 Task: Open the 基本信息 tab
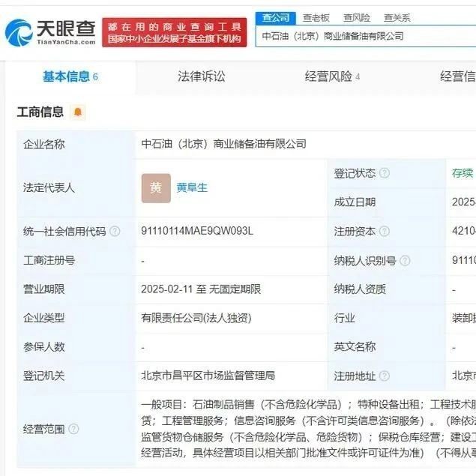click(x=70, y=76)
